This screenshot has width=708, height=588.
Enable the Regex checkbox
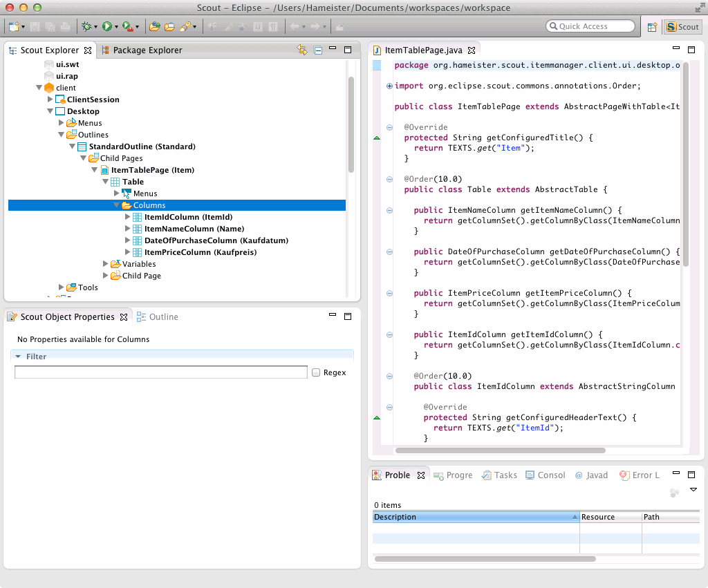(x=316, y=372)
